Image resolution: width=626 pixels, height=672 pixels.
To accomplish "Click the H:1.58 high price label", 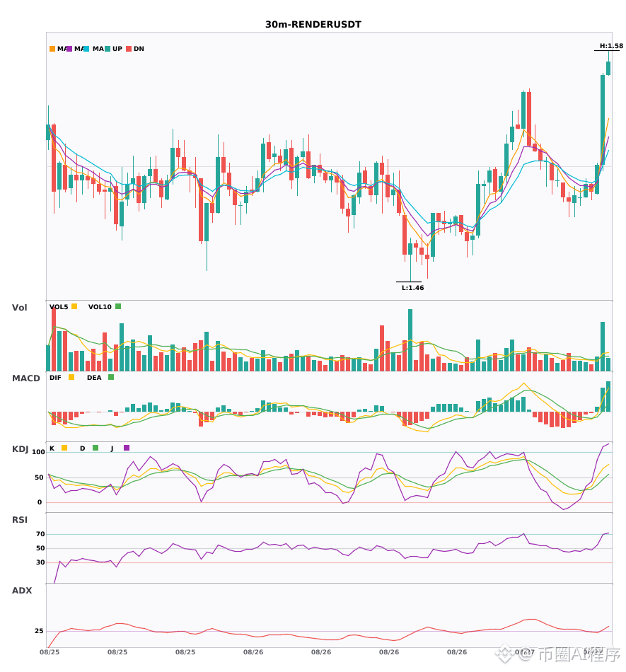I will coord(611,46).
